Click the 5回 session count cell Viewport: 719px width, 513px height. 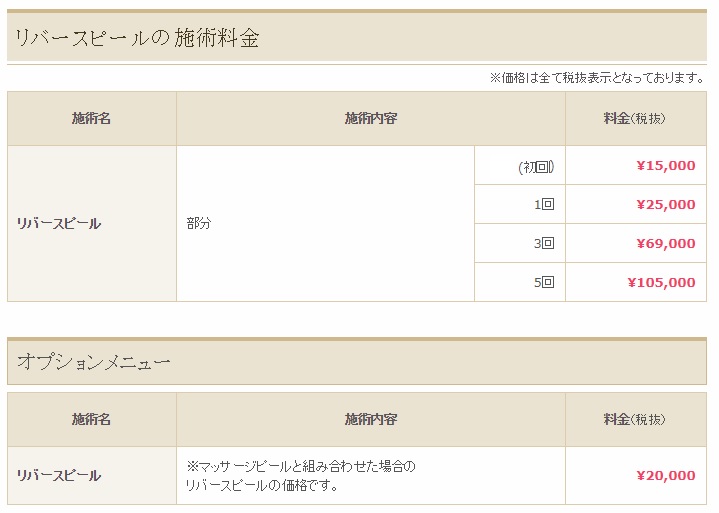click(544, 283)
